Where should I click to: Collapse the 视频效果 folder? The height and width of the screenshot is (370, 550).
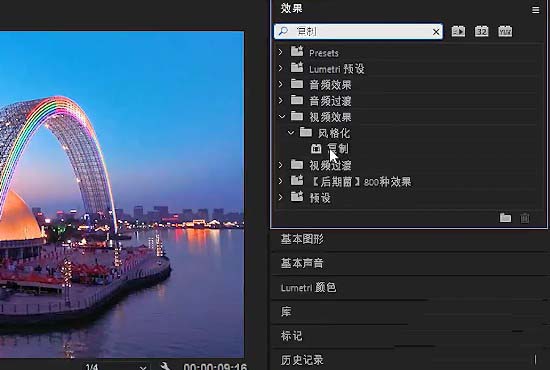click(282, 116)
